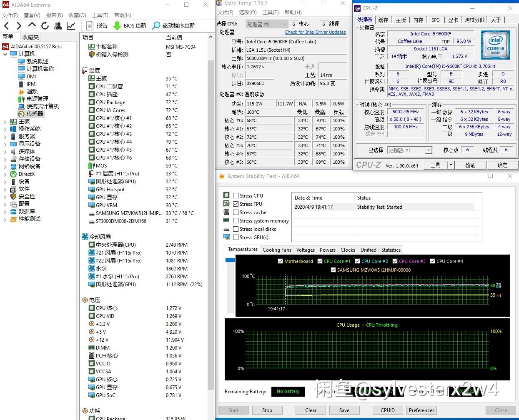Viewport: 519px width, 420px height.
Task: Click Check for Intel Driver Updates link
Action: (x=315, y=32)
